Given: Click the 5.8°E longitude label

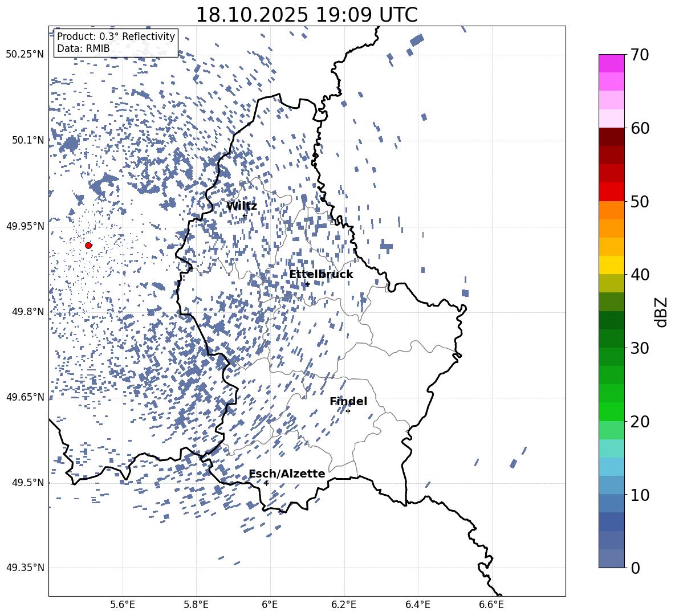Looking at the screenshot, I should [196, 605].
